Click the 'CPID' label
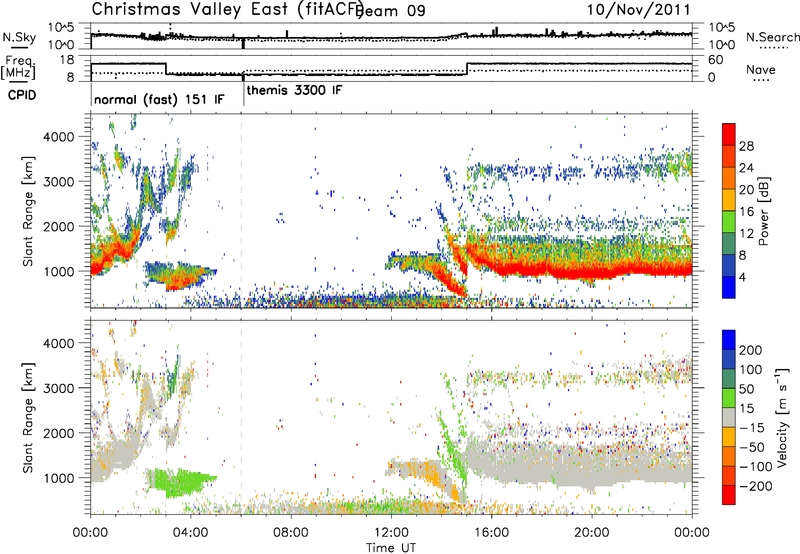 pos(22,95)
